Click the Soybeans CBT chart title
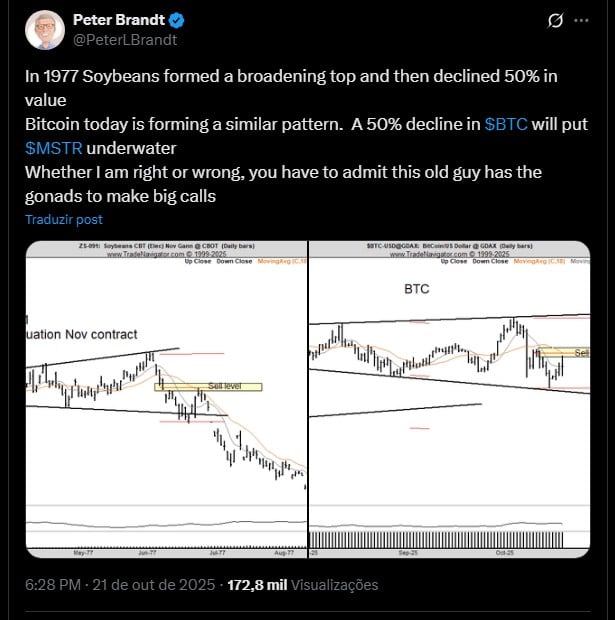615x620 pixels. (150, 246)
